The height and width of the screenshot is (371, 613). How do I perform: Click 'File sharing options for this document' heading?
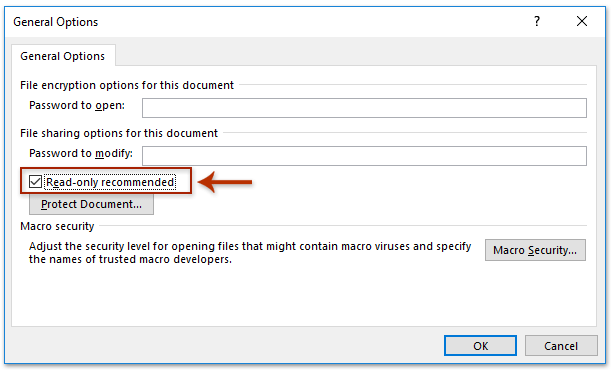coord(119,133)
